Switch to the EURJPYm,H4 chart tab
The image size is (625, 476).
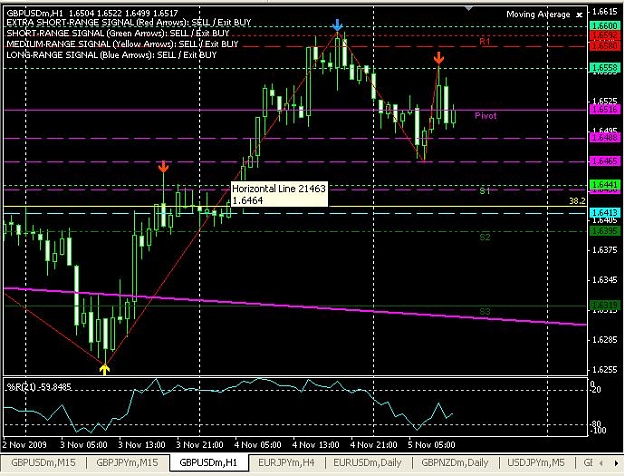tap(286, 463)
